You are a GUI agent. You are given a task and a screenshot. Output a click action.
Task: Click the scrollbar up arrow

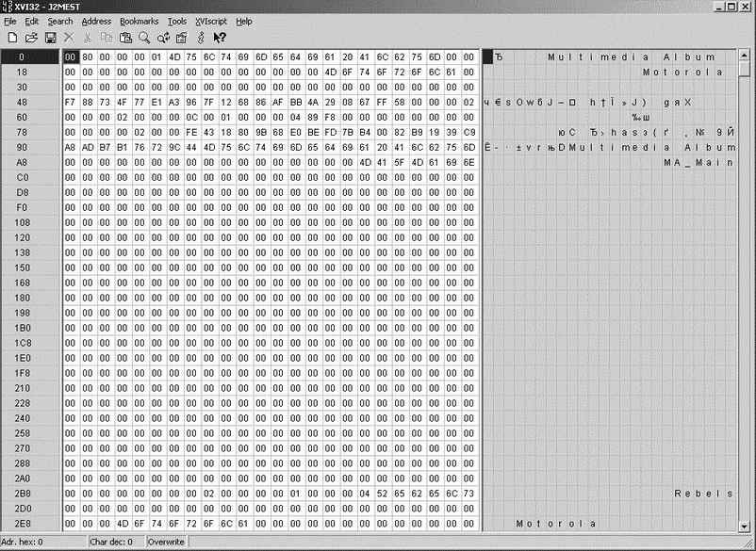745,56
